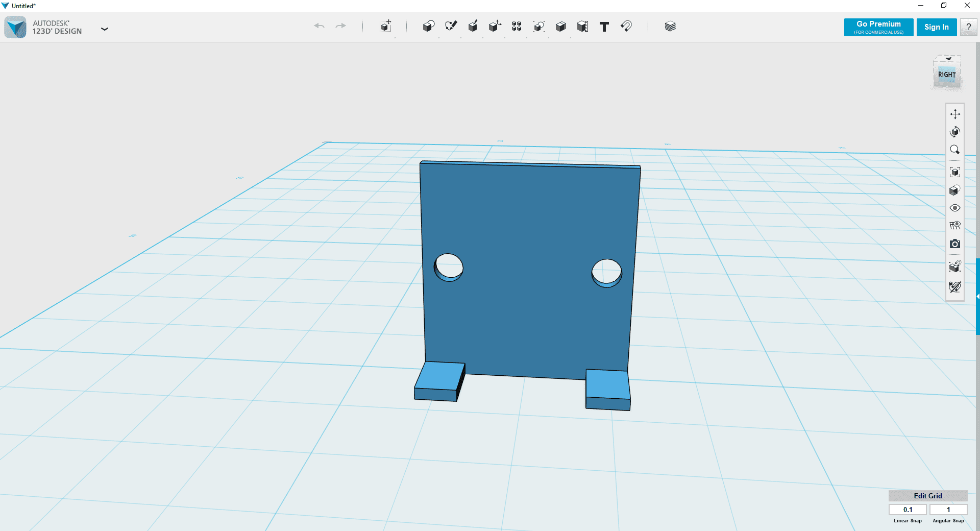
Task: Open the Help question mark button
Action: [x=968, y=27]
